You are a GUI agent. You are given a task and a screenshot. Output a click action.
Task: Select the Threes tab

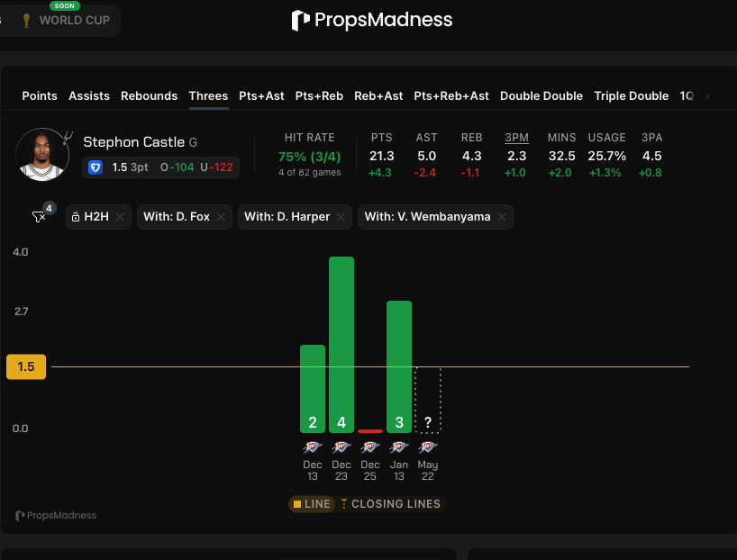point(208,95)
